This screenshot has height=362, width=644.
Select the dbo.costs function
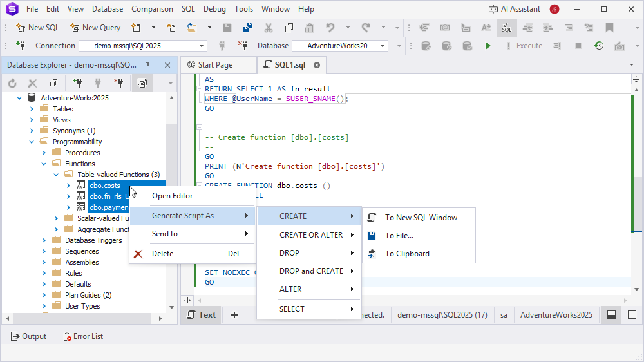[x=105, y=186]
